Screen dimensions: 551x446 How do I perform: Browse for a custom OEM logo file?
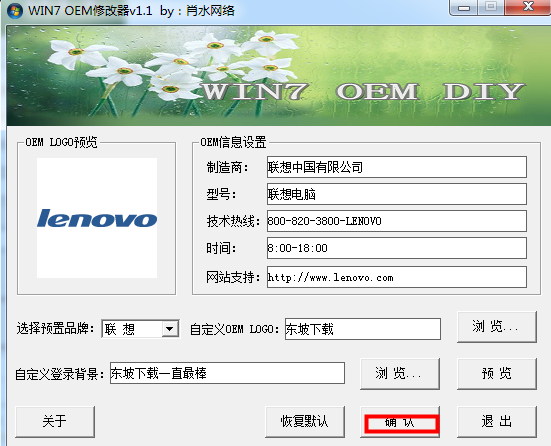(497, 327)
